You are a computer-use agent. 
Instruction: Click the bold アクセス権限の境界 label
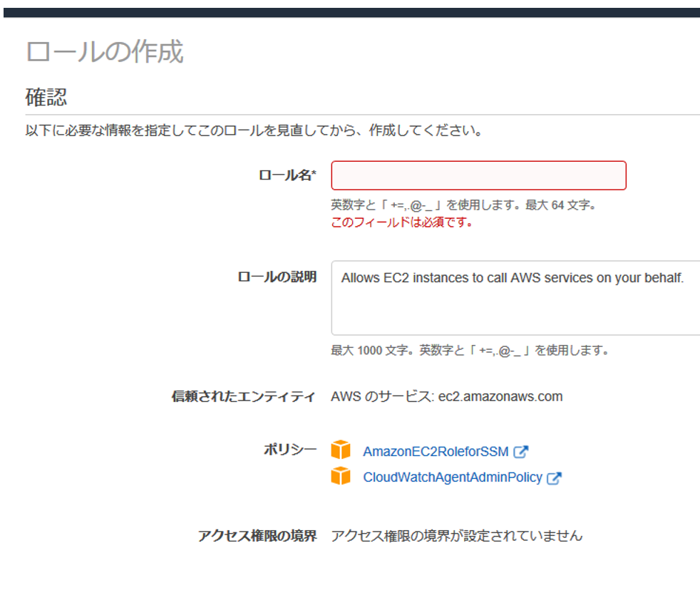[257, 536]
